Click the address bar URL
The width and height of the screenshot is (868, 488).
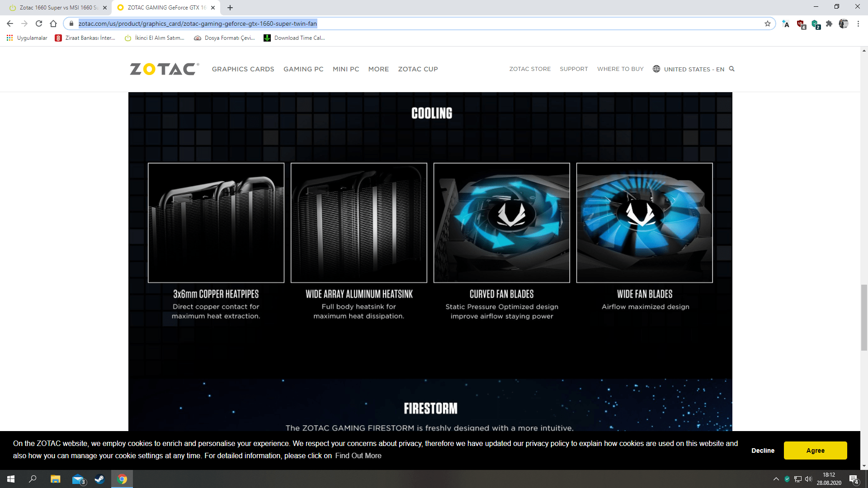coord(198,23)
